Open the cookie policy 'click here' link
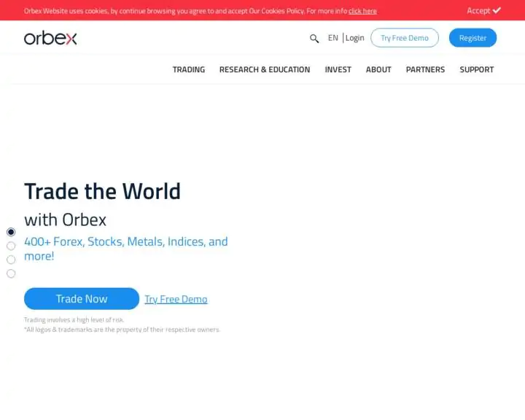 click(x=362, y=11)
